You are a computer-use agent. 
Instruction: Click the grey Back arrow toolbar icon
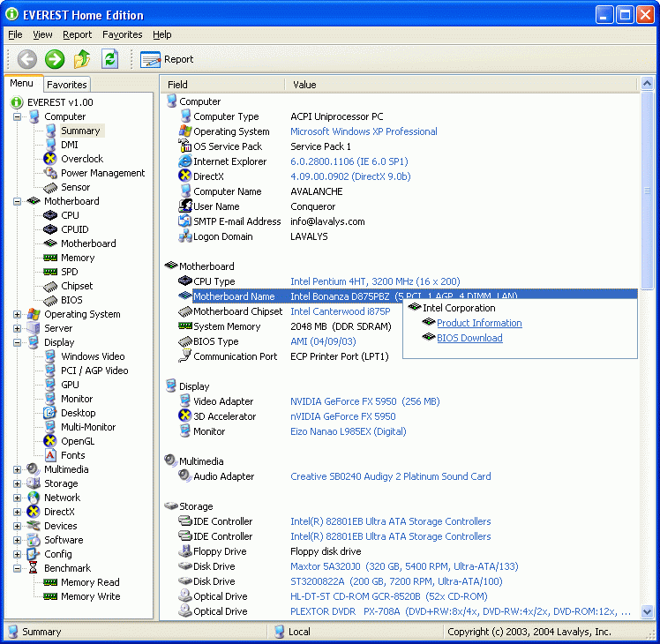point(27,59)
